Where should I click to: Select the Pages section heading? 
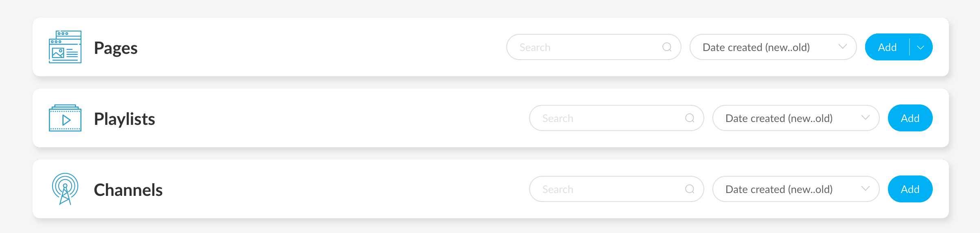116,48
